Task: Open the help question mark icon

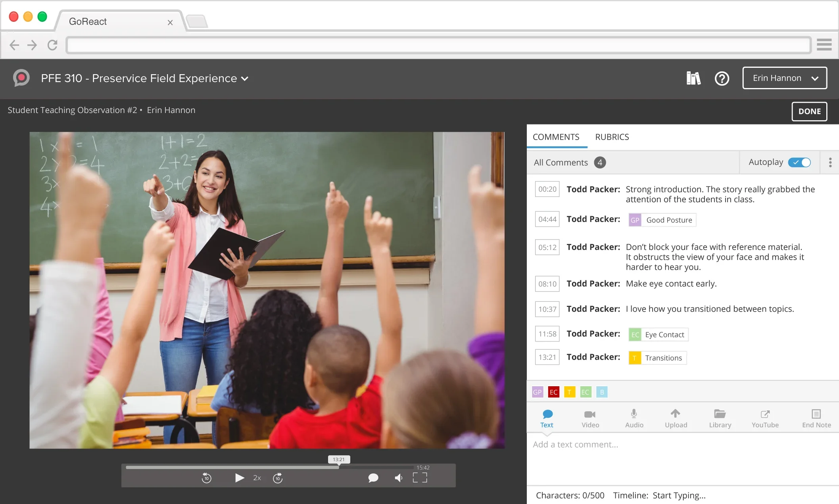Action: (722, 78)
